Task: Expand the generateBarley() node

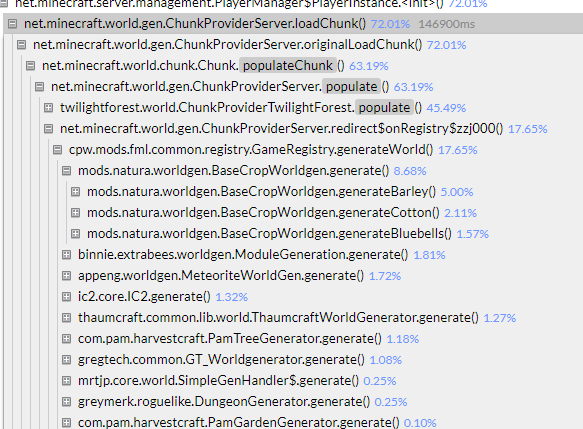Action: tap(75, 192)
